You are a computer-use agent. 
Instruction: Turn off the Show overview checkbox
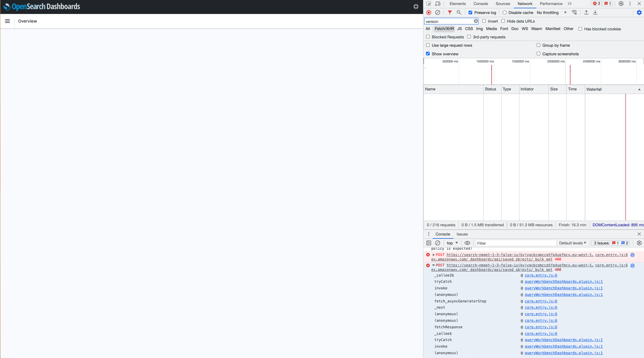pyautogui.click(x=428, y=54)
